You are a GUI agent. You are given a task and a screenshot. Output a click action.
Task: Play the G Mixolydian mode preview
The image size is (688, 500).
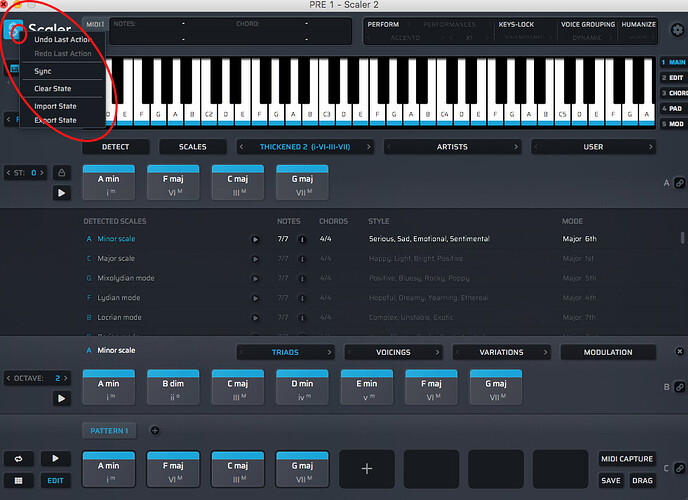point(255,279)
